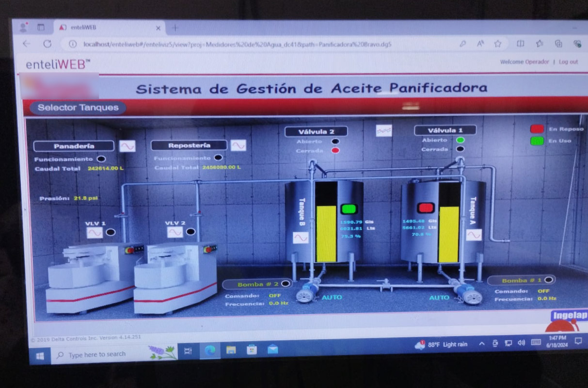This screenshot has width=588, height=388.
Task: View site information icon in address bar
Action: click(73, 44)
